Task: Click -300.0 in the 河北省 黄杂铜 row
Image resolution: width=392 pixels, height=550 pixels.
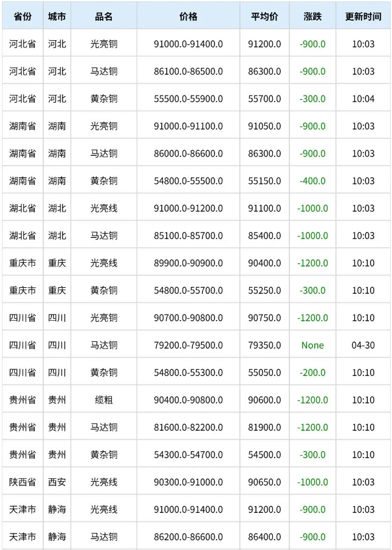Action: (312, 99)
